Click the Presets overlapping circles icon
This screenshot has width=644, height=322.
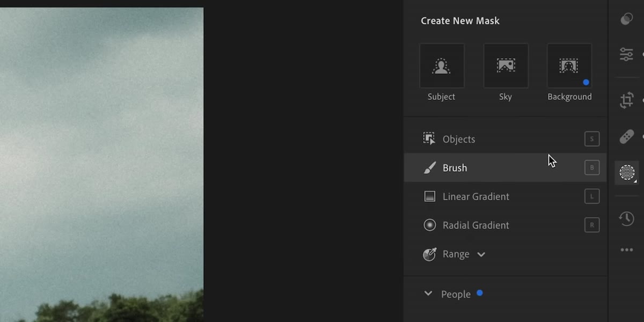coord(626,19)
